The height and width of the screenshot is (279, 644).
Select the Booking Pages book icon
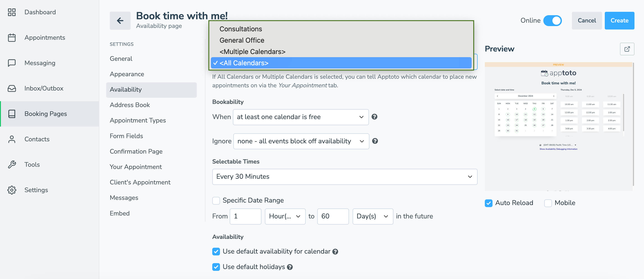(12, 114)
